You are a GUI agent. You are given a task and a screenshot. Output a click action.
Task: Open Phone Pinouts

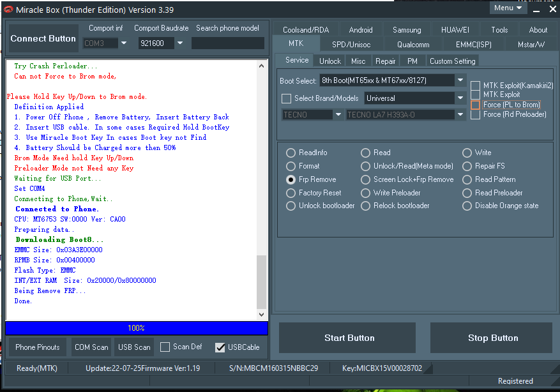click(x=38, y=347)
